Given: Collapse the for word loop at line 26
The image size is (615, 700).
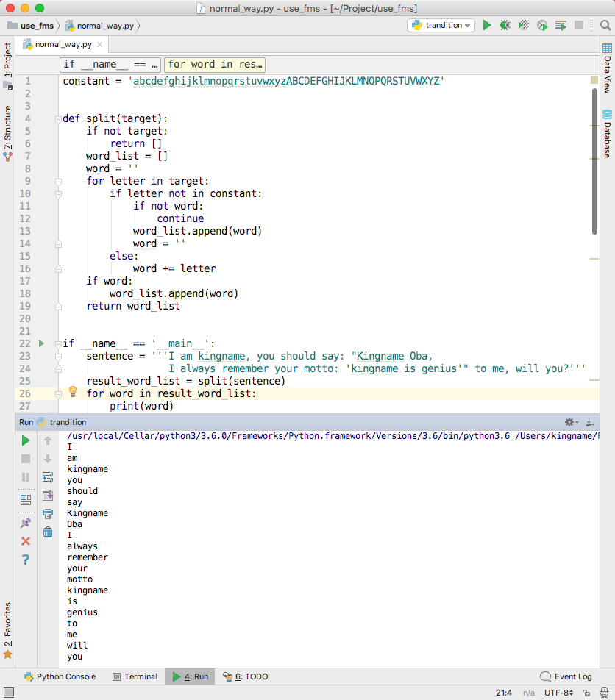Looking at the screenshot, I should (x=58, y=394).
